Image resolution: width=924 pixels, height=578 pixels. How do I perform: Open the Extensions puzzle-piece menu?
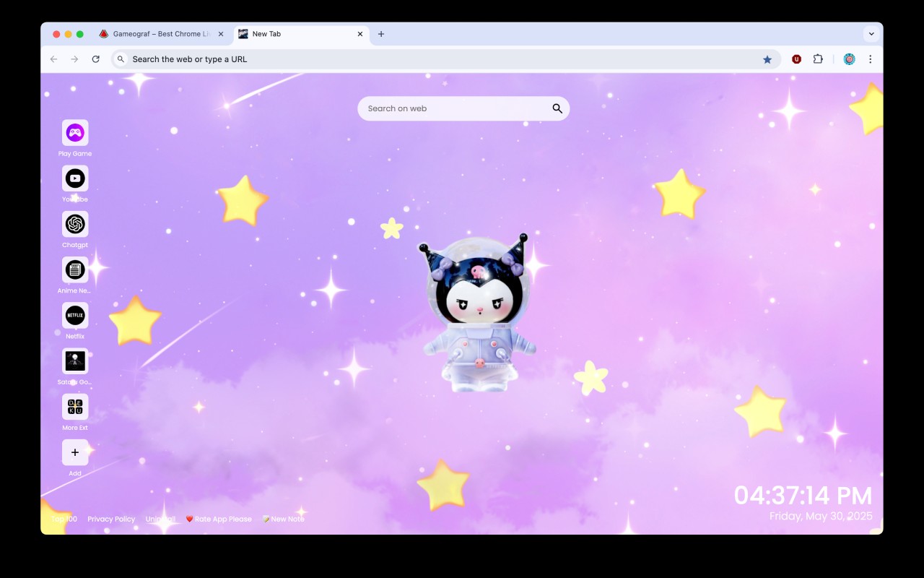click(818, 59)
